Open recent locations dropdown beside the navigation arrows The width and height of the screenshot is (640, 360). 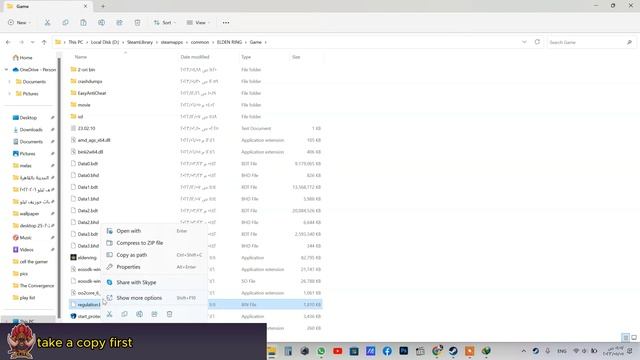[33, 42]
